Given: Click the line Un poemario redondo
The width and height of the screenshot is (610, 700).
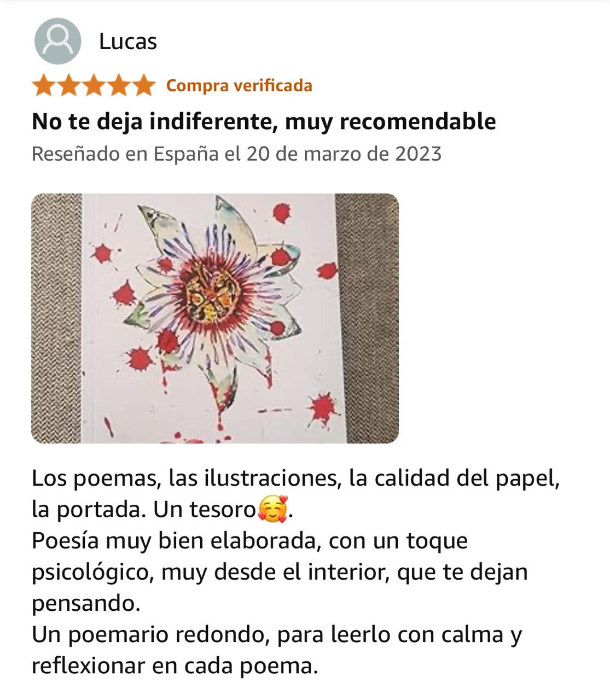Looking at the screenshot, I should (277, 635).
